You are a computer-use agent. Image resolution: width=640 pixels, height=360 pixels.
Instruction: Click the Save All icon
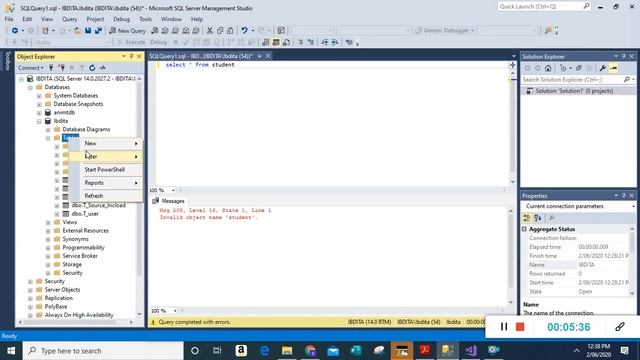pyautogui.click(x=98, y=31)
